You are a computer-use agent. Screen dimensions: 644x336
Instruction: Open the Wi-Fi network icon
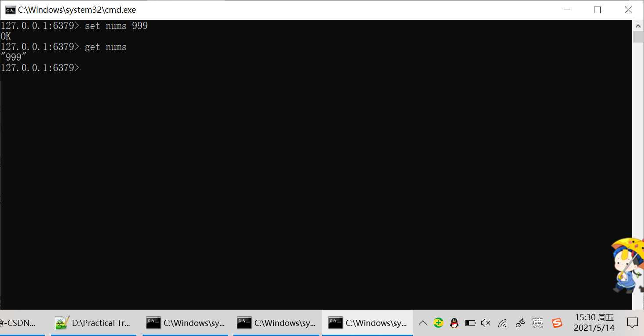point(503,323)
